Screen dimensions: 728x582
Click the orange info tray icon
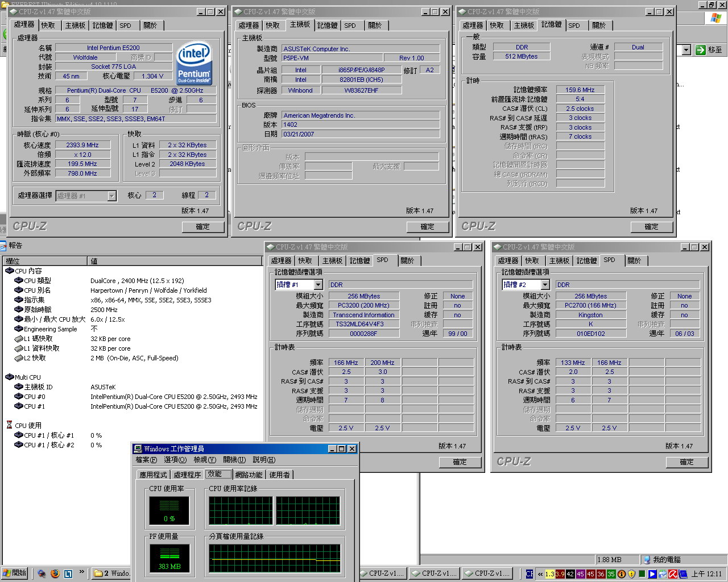click(x=622, y=574)
